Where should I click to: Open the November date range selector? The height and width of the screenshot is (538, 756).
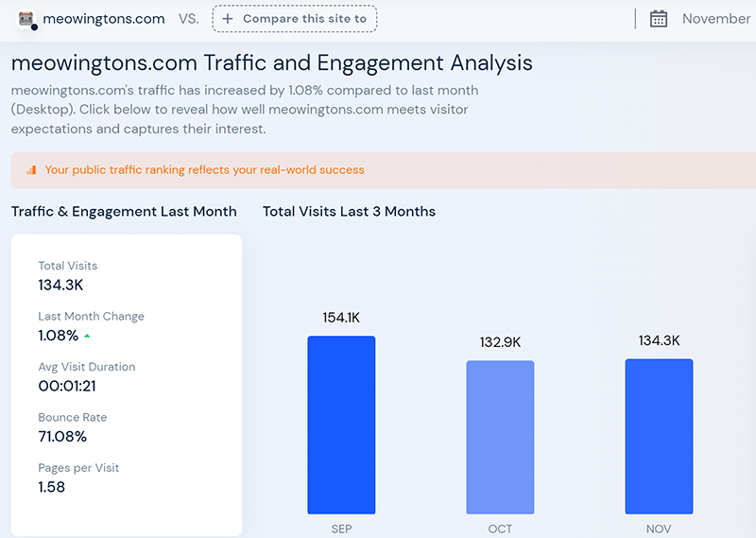point(716,19)
